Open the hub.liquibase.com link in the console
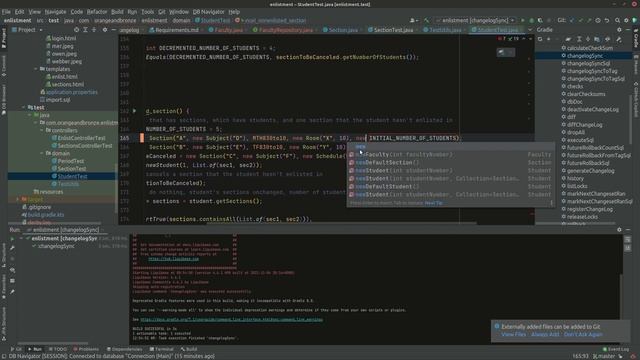The image size is (640, 360). coord(173,259)
